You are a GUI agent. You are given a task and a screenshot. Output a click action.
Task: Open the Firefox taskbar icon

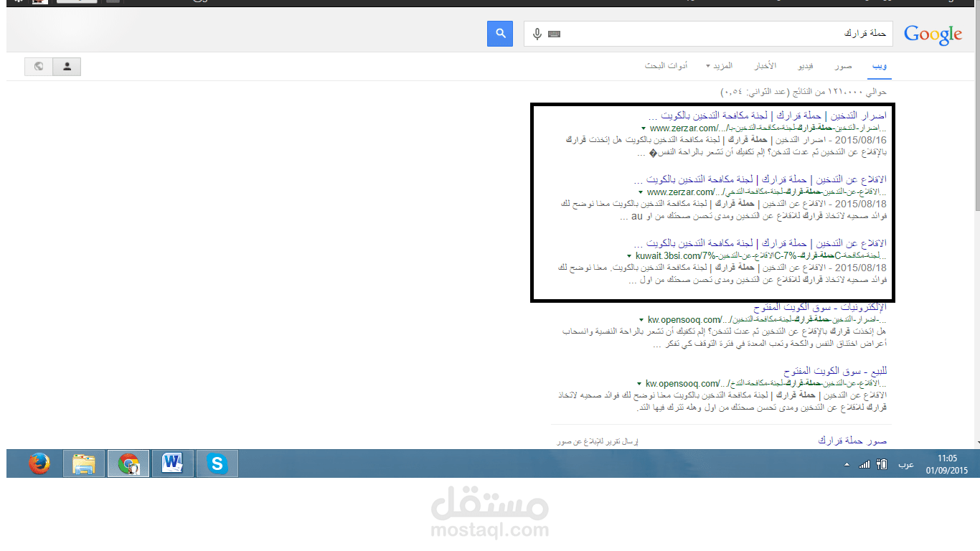coord(39,464)
